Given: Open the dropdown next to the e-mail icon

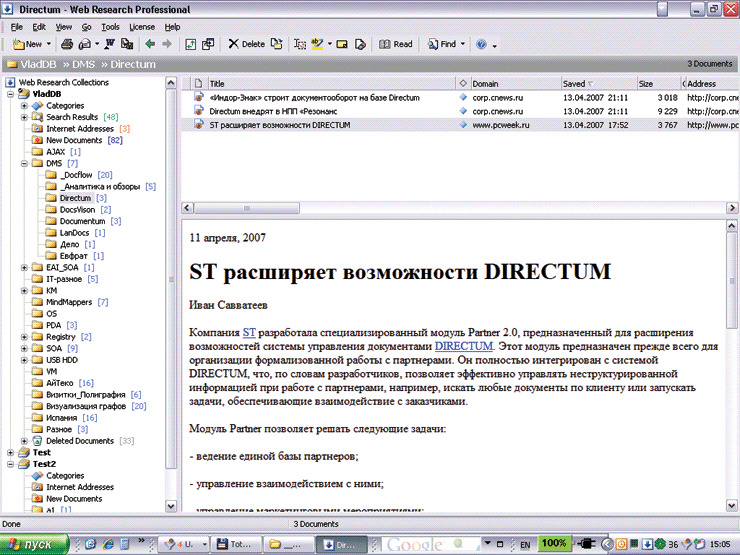Looking at the screenshot, I should [x=97, y=44].
